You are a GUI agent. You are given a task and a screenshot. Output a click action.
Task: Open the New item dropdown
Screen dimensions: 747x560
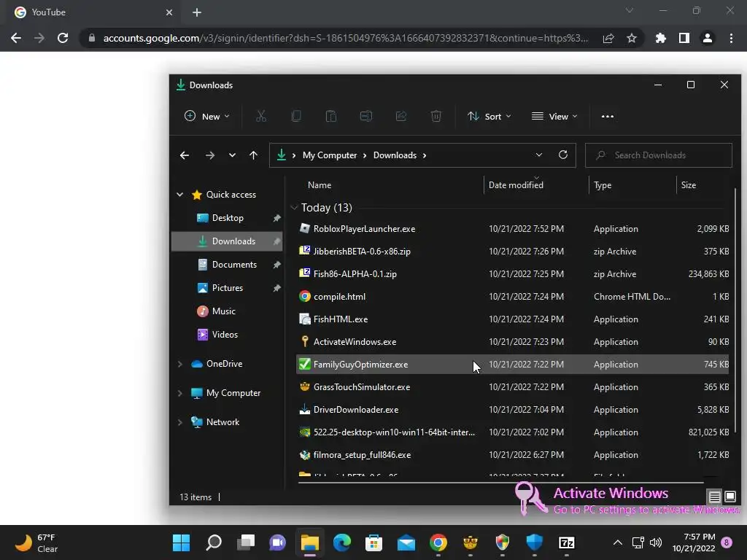tap(207, 116)
